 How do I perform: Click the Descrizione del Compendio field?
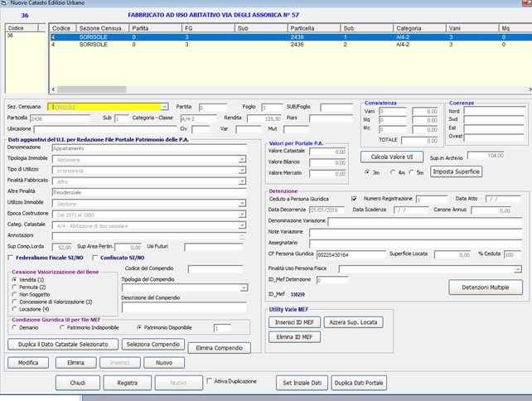[x=184, y=307]
